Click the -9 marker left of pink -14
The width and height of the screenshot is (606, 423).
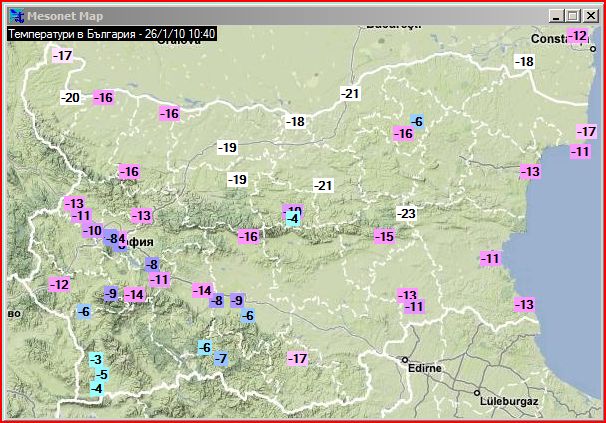111,293
